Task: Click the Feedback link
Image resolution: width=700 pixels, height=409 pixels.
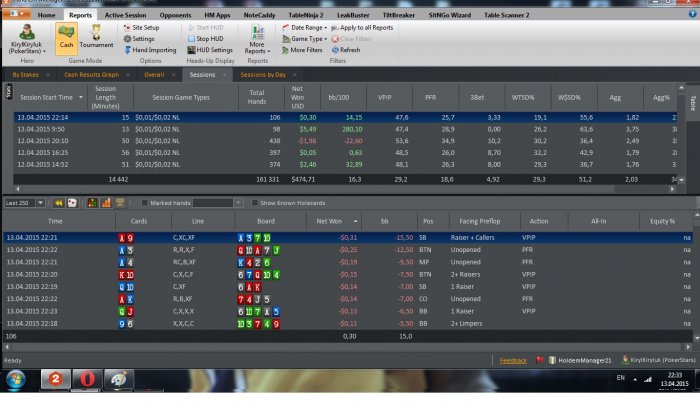Action: point(512,360)
